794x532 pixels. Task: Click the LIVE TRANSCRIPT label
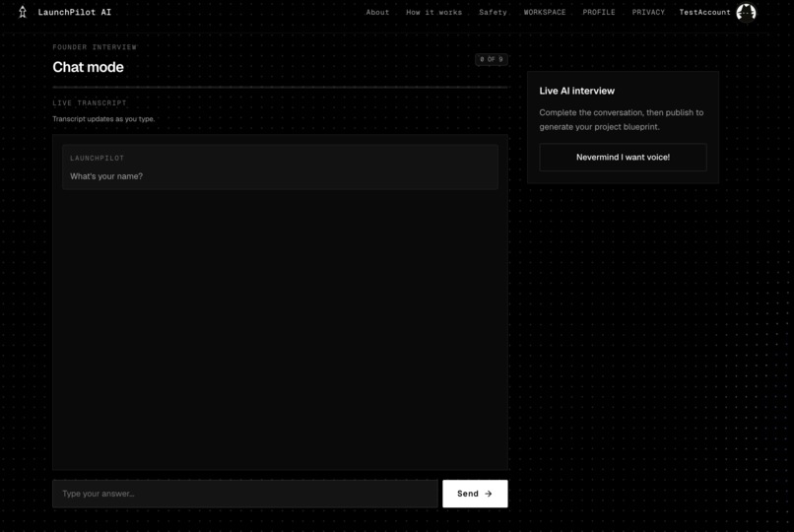90,102
